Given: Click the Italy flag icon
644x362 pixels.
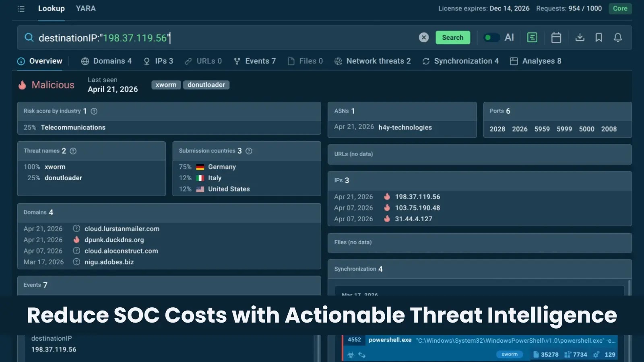Looking at the screenshot, I should click(200, 178).
